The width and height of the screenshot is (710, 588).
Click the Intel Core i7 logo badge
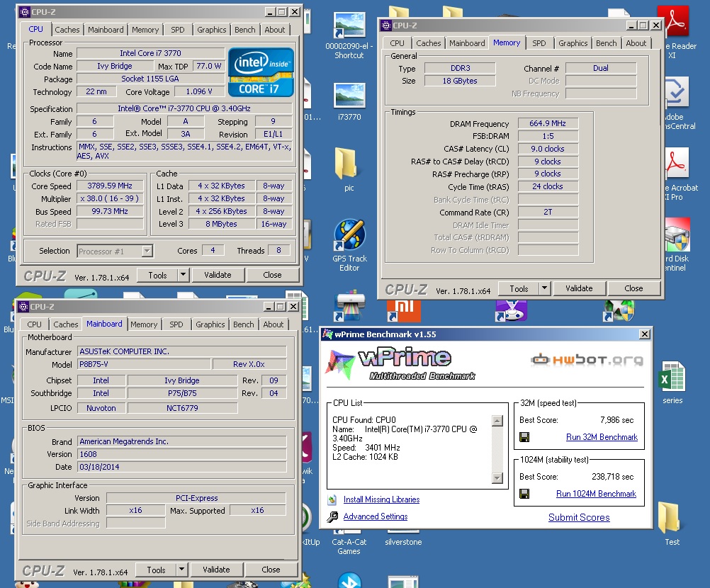click(261, 72)
